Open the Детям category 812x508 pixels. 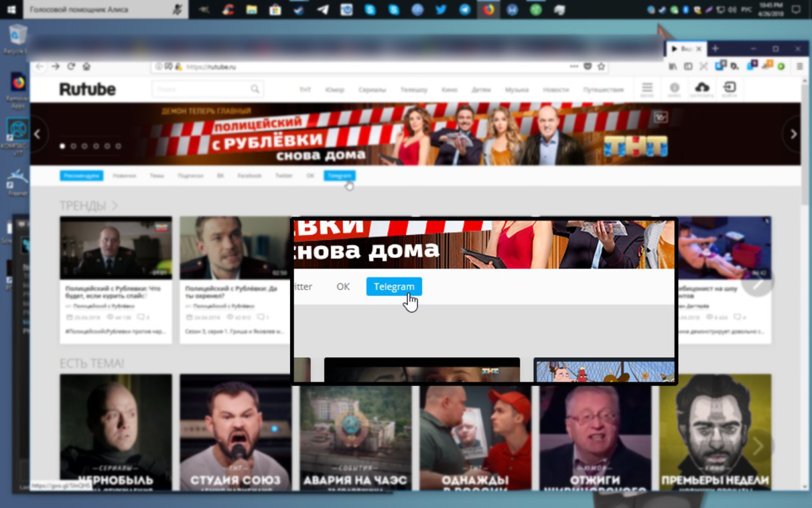(x=481, y=90)
